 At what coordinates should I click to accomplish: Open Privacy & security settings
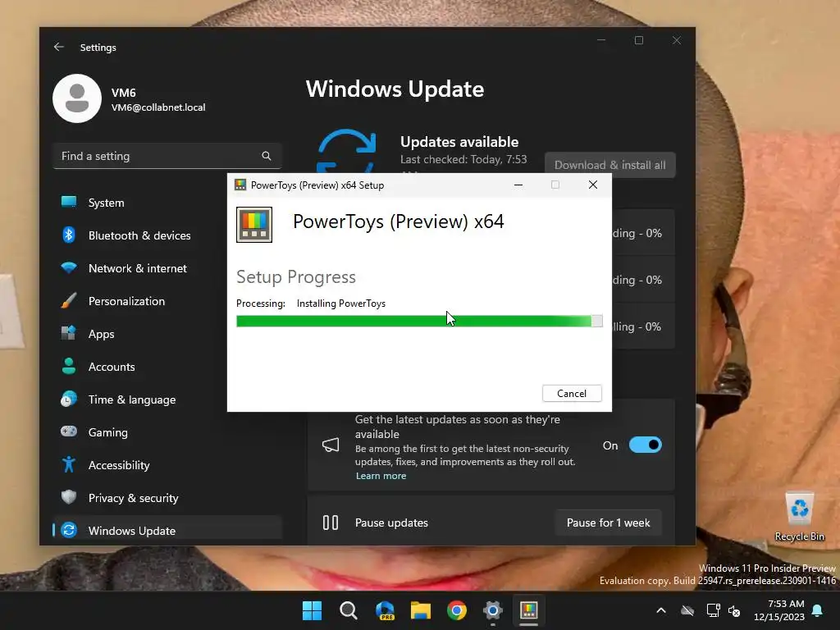click(x=167, y=498)
